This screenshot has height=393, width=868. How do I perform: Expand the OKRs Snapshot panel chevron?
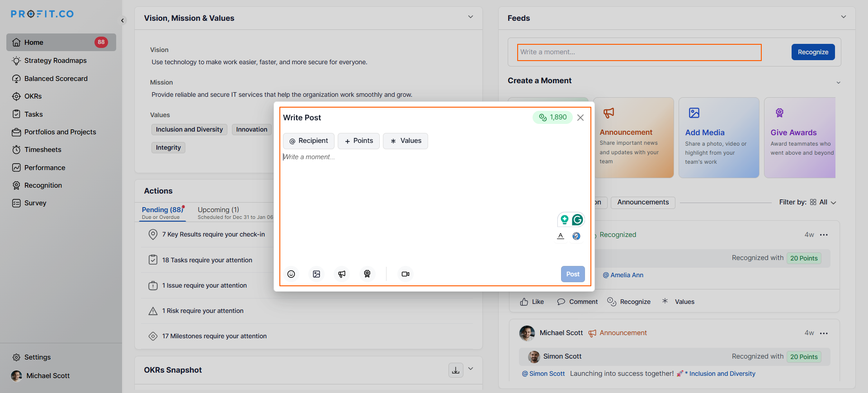(x=471, y=369)
